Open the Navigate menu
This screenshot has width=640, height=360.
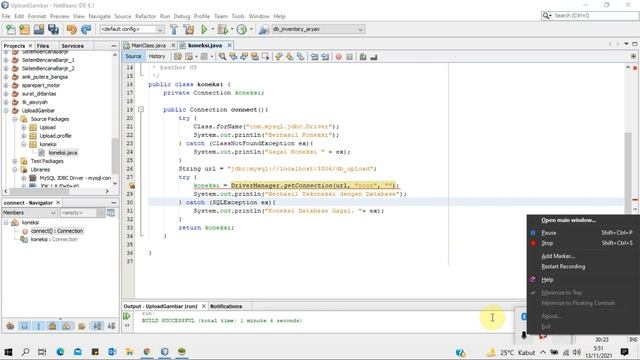pyautogui.click(x=99, y=16)
